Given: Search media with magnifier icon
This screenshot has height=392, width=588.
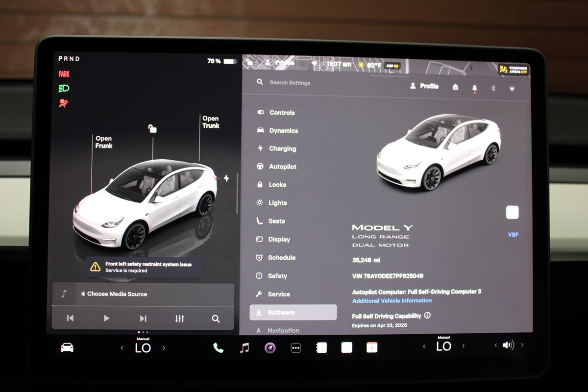Looking at the screenshot, I should (x=216, y=318).
